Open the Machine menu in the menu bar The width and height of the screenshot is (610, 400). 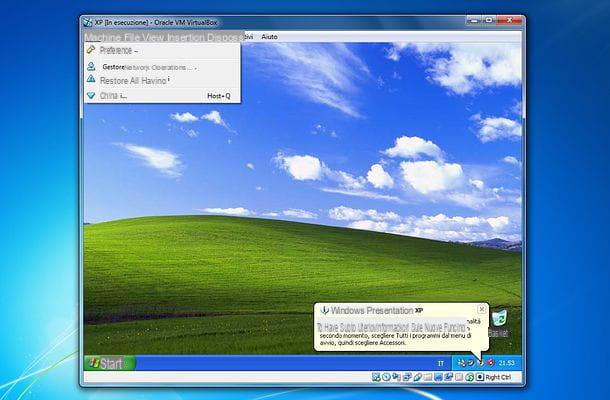[x=103, y=37]
